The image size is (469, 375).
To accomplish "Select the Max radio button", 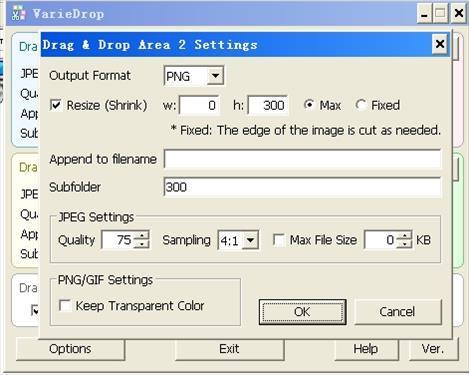I will click(x=309, y=105).
